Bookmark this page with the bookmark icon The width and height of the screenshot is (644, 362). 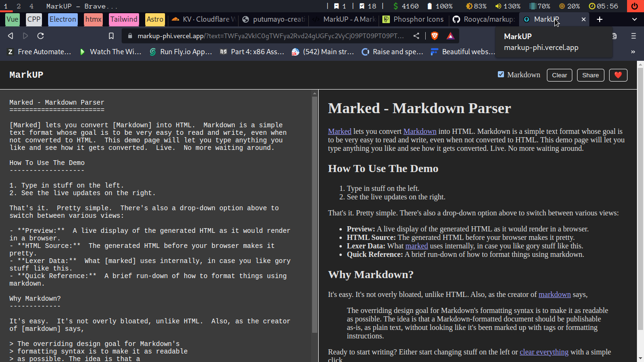coord(111,36)
